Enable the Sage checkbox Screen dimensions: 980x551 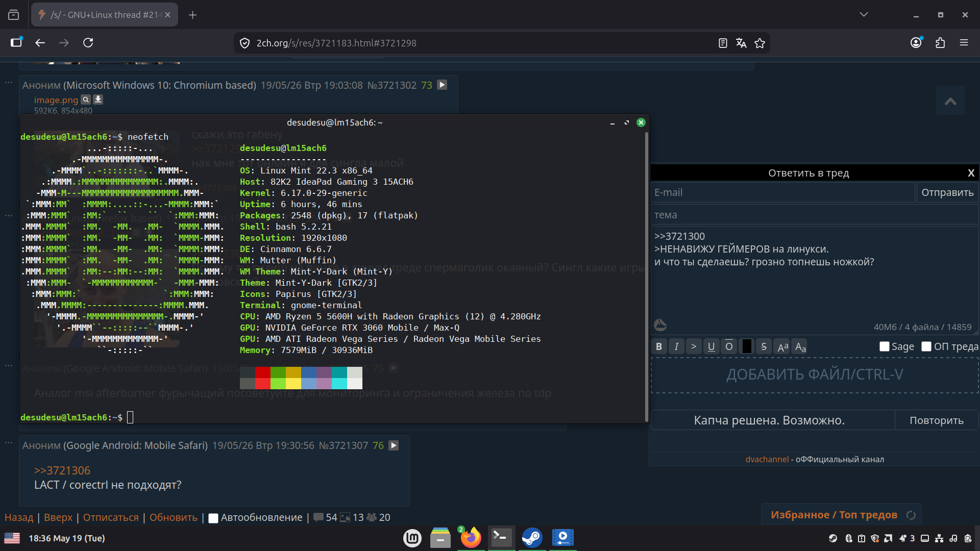pos(885,347)
